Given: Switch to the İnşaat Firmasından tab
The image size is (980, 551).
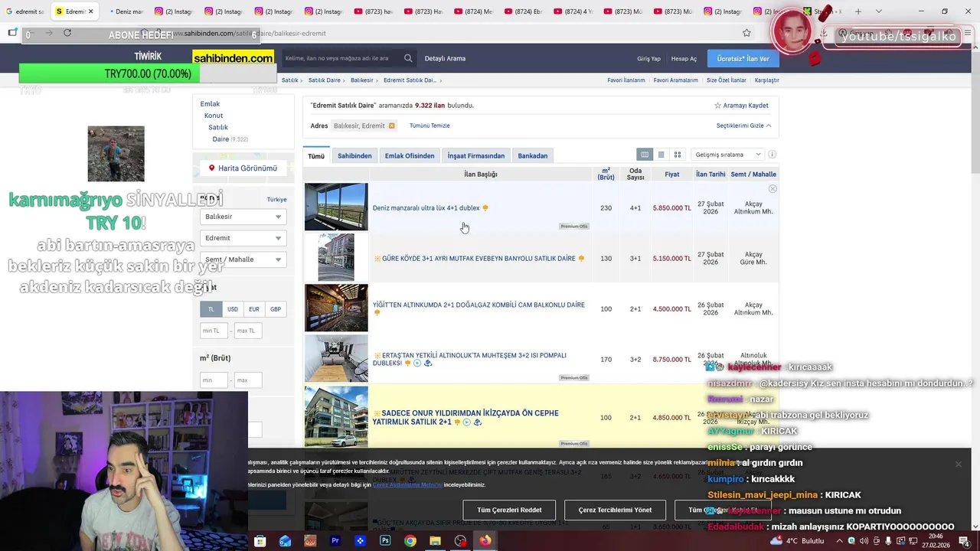Looking at the screenshot, I should click(476, 155).
